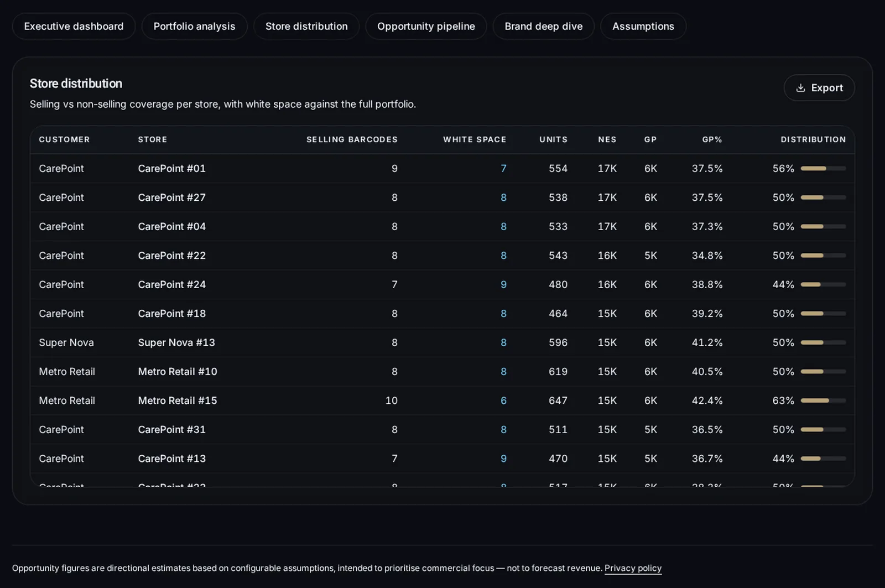Sort by Selling Barcodes column header
The height and width of the screenshot is (588, 885).
(x=352, y=139)
